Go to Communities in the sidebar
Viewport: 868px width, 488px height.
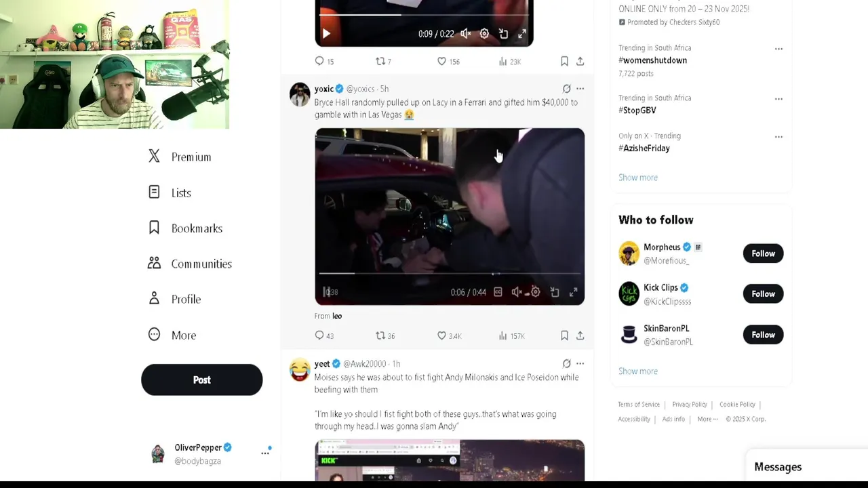[x=190, y=264]
